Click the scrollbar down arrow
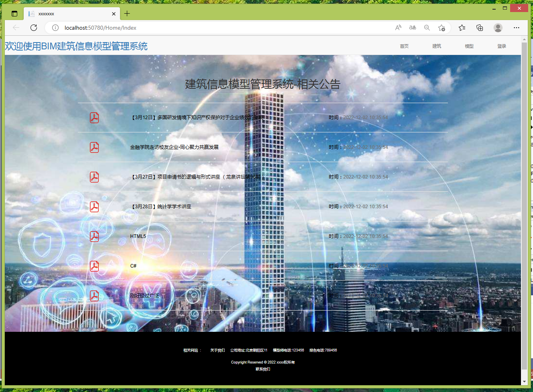 pyautogui.click(x=524, y=382)
